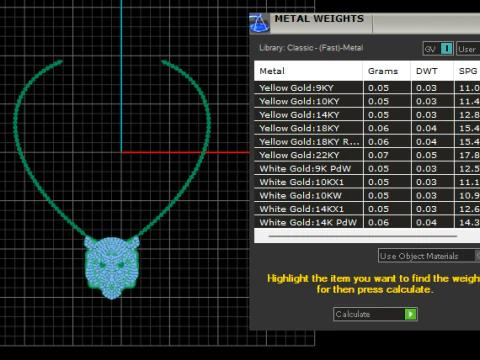Image resolution: width=480 pixels, height=360 pixels.
Task: Click the Metal column header
Action: [308, 71]
